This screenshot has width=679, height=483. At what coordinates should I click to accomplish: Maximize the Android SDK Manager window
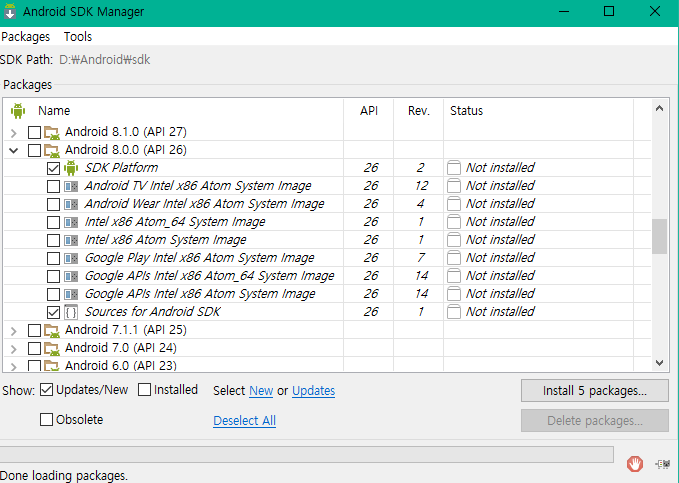tap(609, 11)
